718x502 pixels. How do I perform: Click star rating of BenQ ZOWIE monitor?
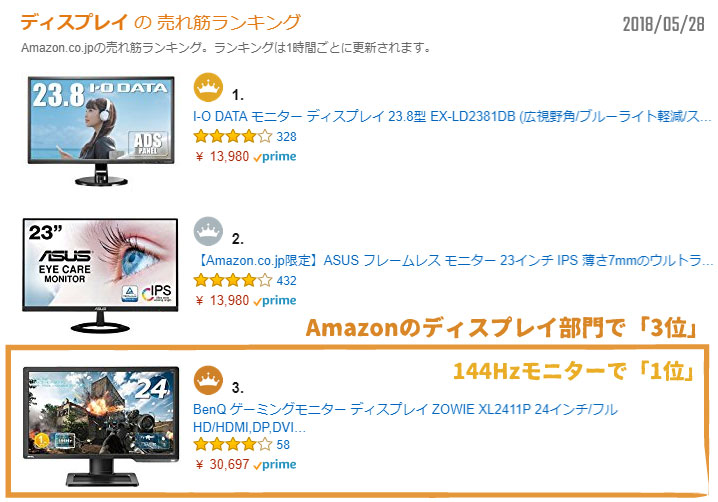pyautogui.click(x=233, y=444)
